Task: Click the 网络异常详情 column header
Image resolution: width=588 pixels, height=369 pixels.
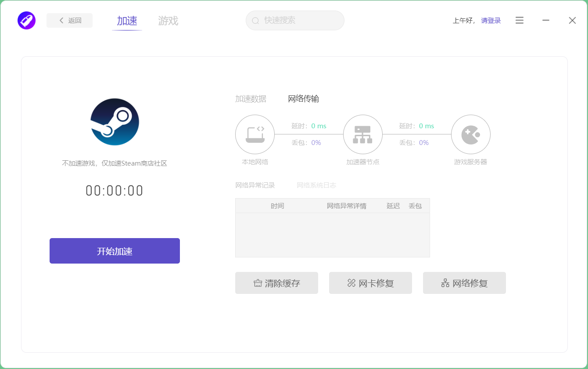Action: pyautogui.click(x=347, y=206)
